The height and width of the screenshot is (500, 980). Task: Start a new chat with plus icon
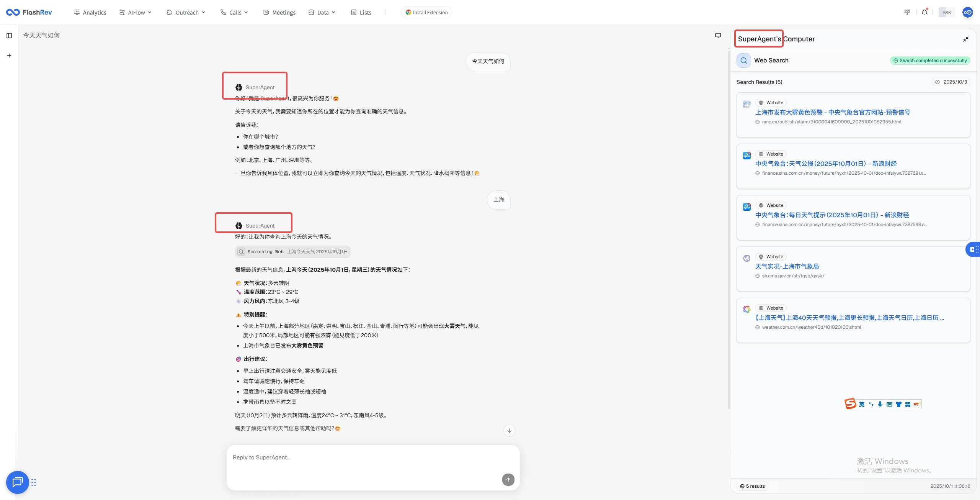click(10, 56)
